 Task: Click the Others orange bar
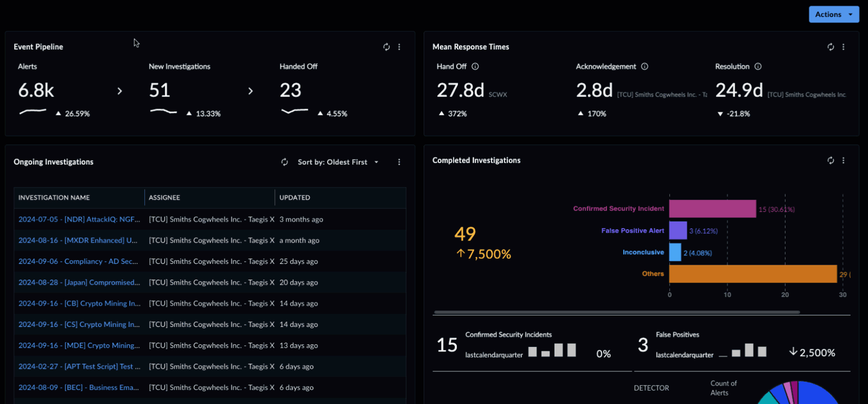tap(753, 274)
